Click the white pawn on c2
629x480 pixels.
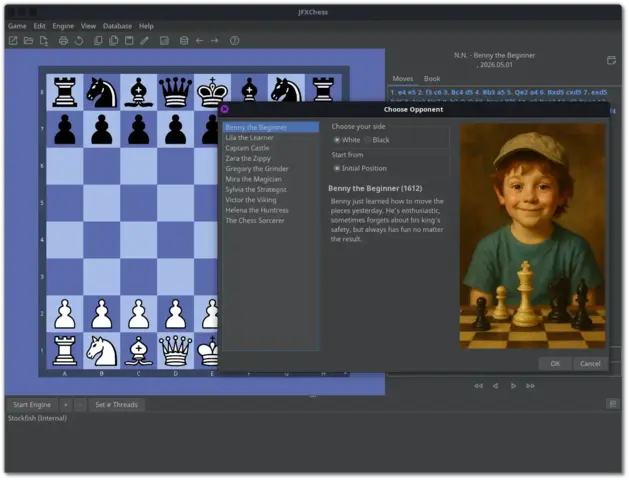coord(138,314)
